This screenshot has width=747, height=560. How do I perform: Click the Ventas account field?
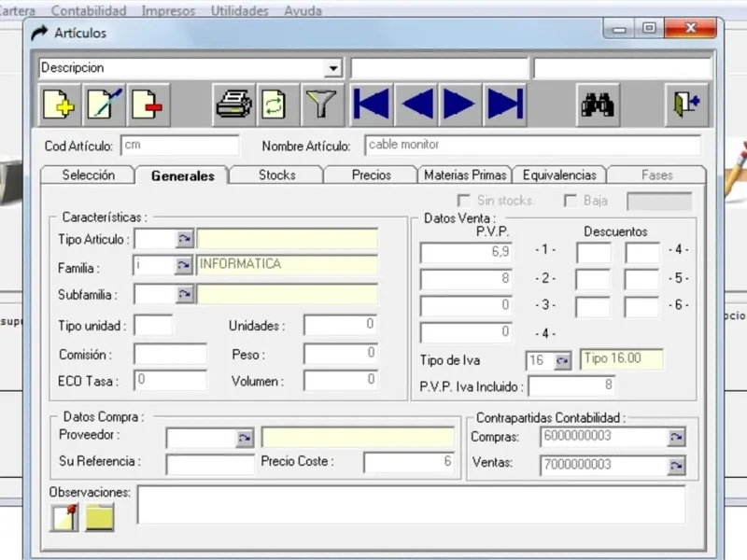pyautogui.click(x=604, y=465)
